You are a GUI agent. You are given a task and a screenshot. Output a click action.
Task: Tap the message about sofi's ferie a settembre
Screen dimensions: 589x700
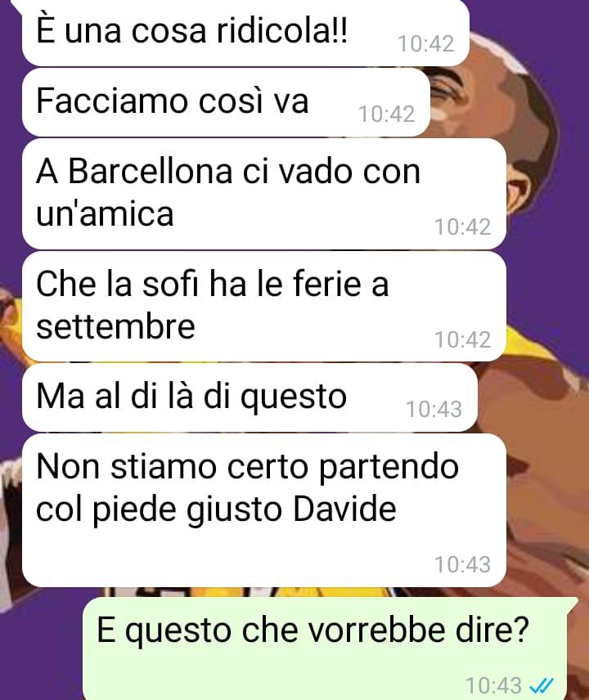click(264, 306)
